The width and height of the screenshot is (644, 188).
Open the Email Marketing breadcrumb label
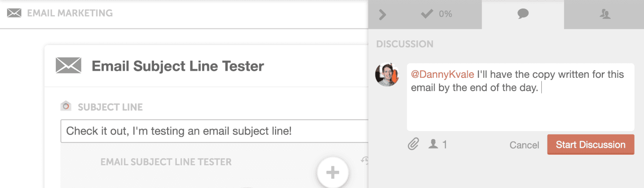(70, 13)
